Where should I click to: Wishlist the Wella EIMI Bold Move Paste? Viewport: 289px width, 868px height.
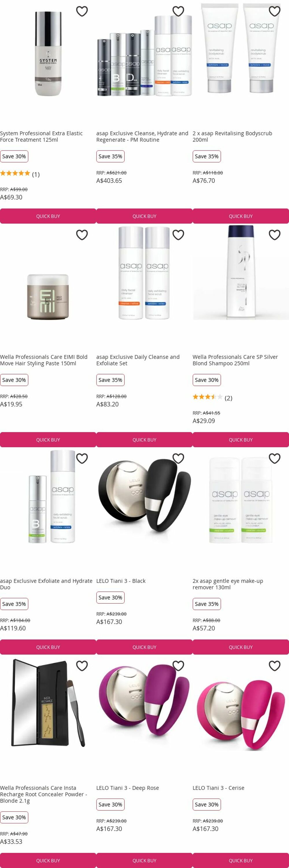coord(82,235)
